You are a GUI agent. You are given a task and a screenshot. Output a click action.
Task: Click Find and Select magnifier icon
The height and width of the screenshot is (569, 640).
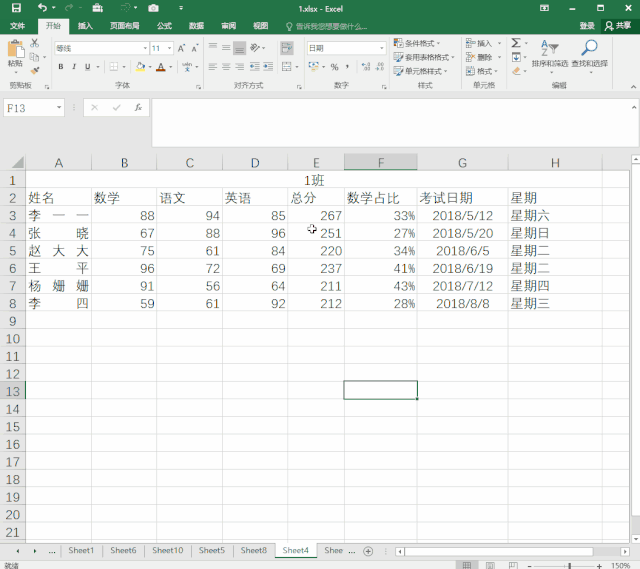(589, 54)
